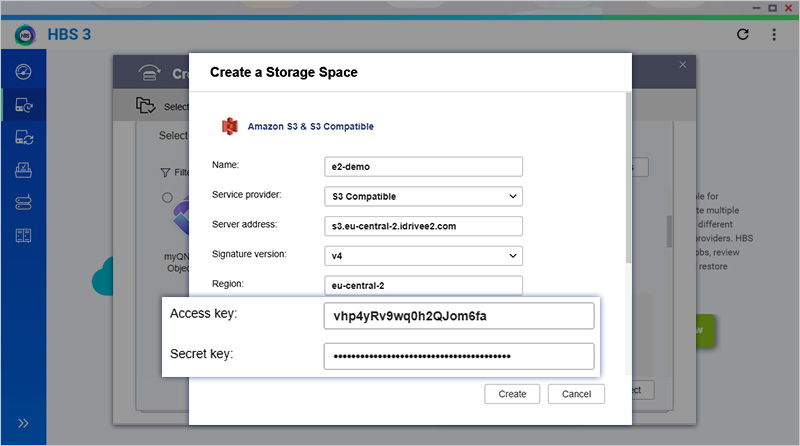Screen dimensions: 800x446
Task: Select the radio button in background wizard
Action: [x=167, y=197]
